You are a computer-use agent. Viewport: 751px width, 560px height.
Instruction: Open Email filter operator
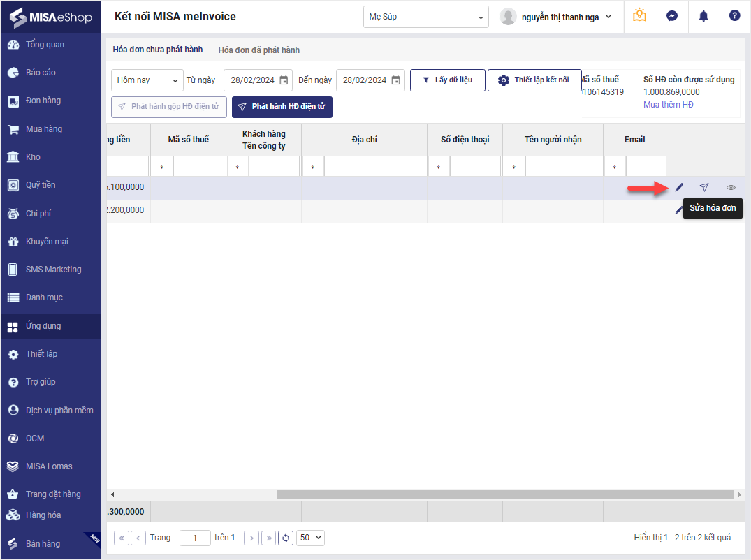pyautogui.click(x=615, y=168)
